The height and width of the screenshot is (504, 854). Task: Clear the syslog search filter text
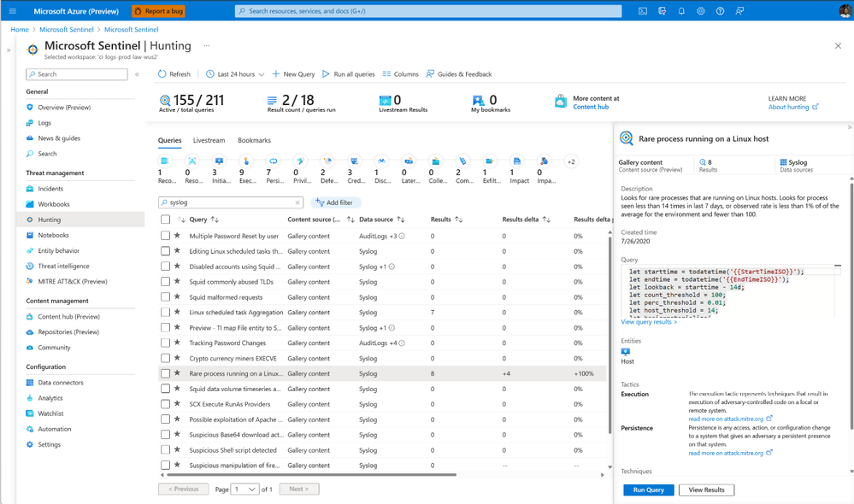click(297, 202)
